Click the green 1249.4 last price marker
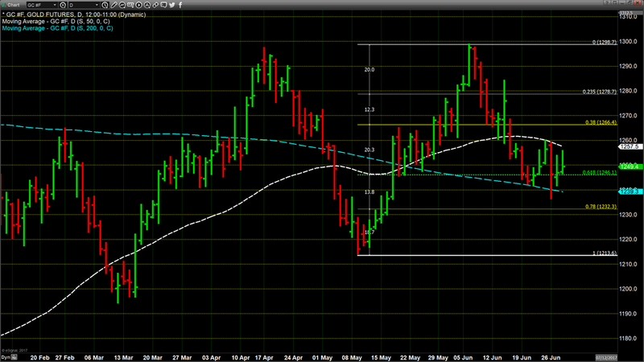The width and height of the screenshot is (644, 362). click(x=630, y=167)
